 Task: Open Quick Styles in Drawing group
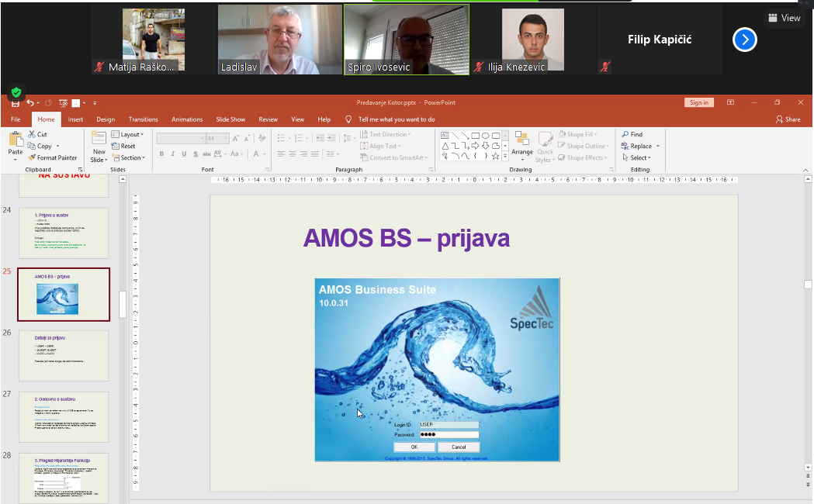(545, 147)
